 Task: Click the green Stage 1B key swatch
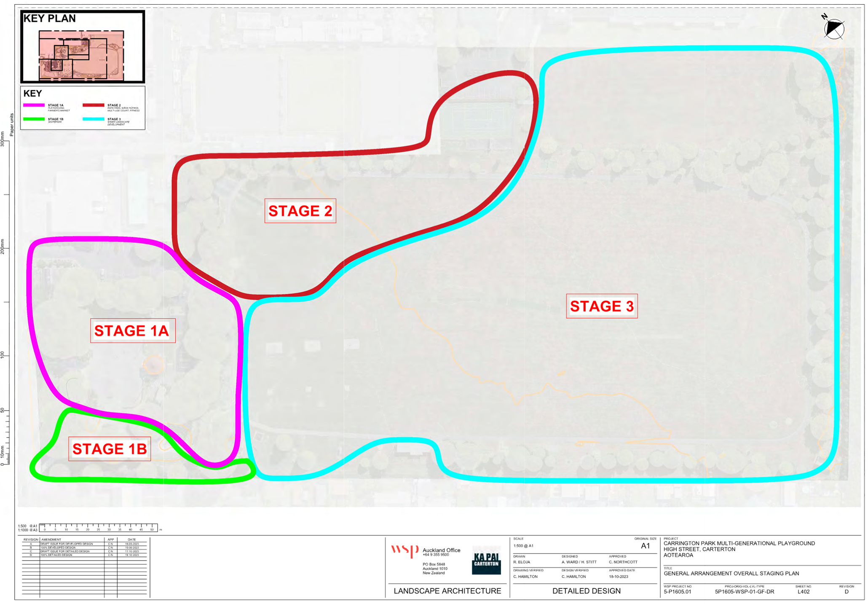[34, 119]
